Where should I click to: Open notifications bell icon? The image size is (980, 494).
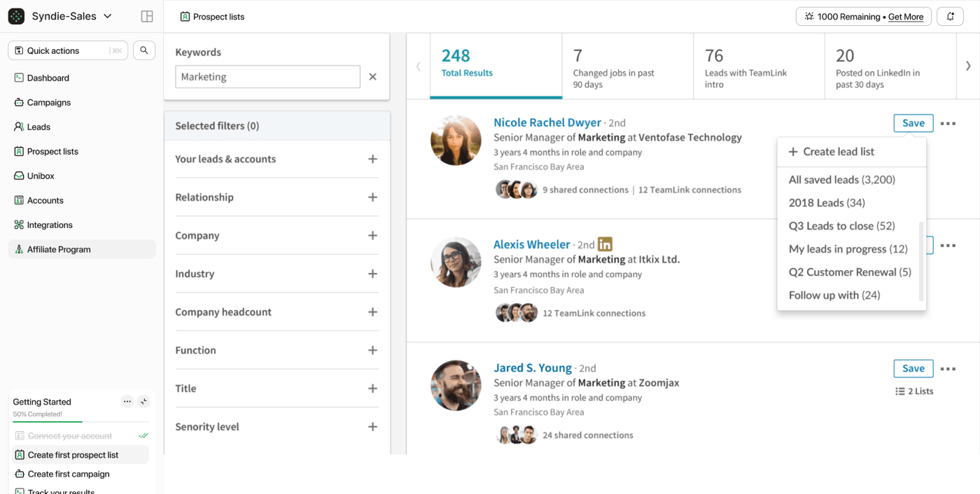950,17
